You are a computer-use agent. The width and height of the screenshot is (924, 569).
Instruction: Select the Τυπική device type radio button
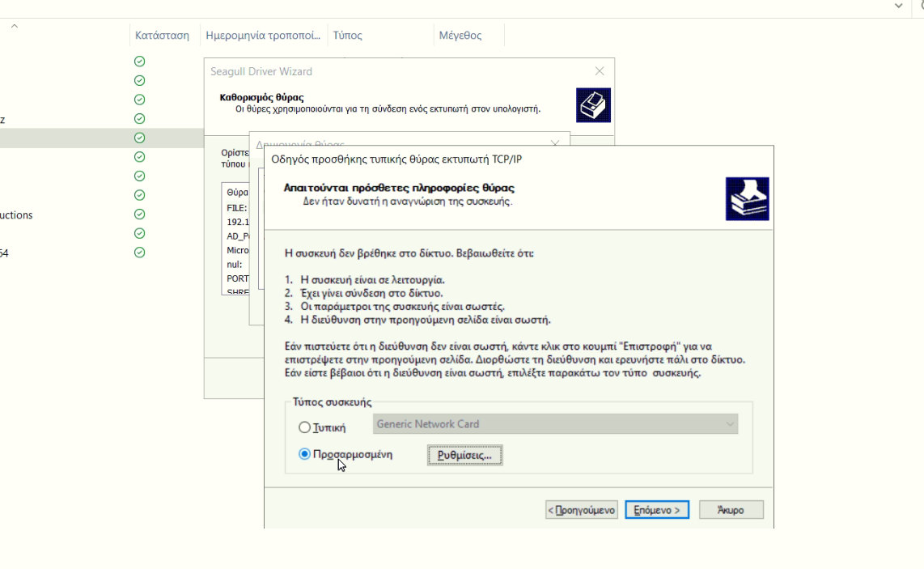coord(305,427)
